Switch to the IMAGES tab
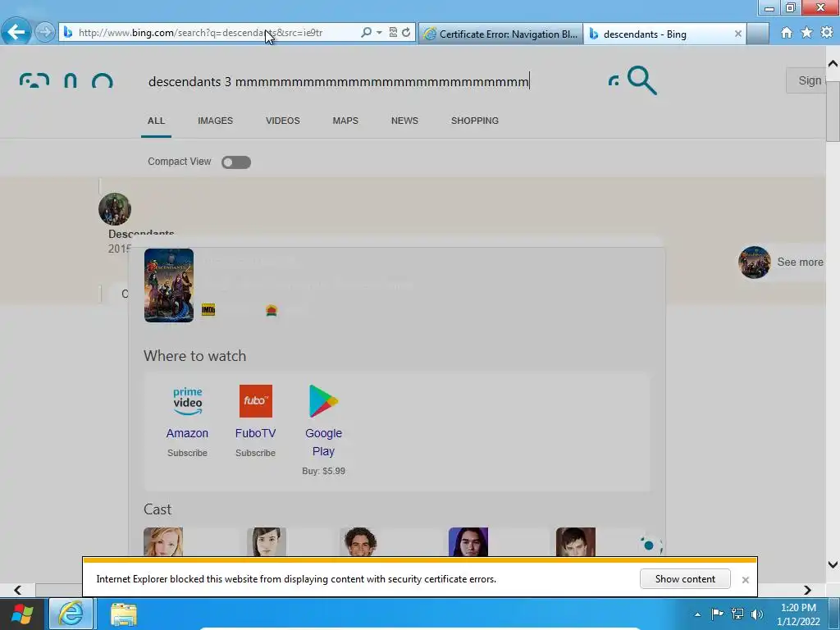The height and width of the screenshot is (630, 840). pos(216,121)
